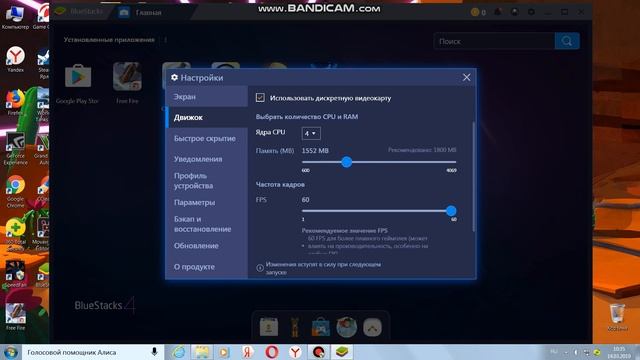This screenshot has height=360, width=640.
Task: Open media player from taskbar
Action: [224, 352]
